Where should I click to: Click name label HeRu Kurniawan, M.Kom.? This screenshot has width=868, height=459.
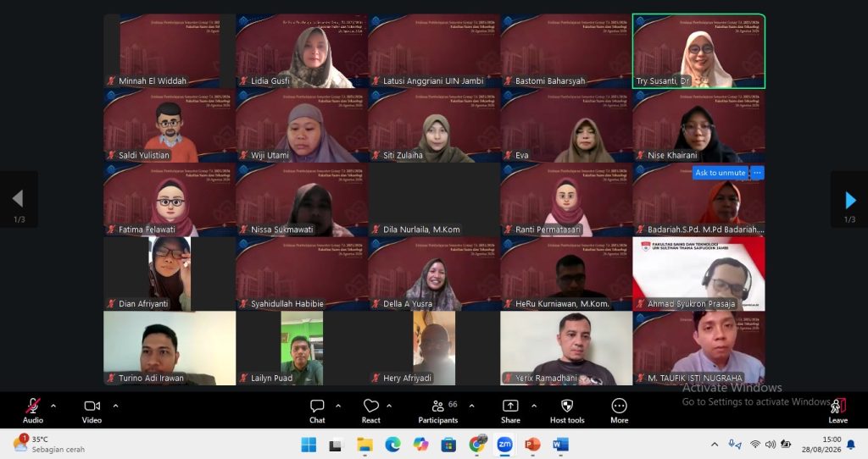point(563,304)
